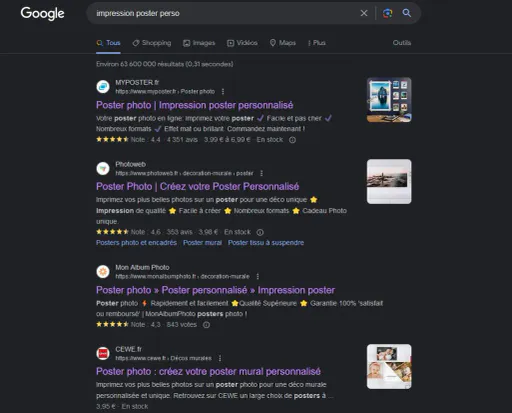
Task: Switch to the Vidéos tab
Action: pos(242,43)
